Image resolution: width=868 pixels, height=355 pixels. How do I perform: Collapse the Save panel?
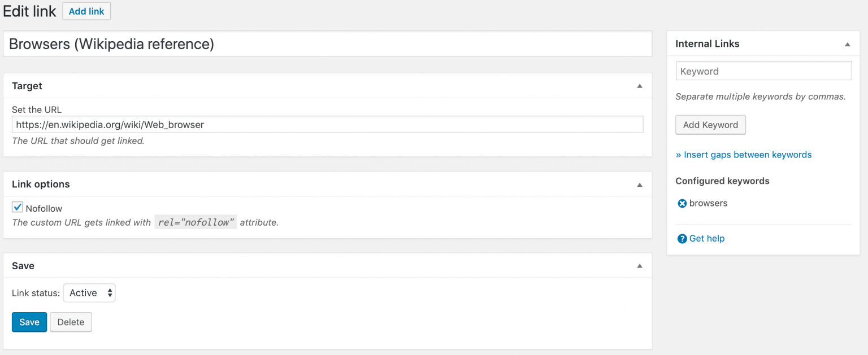[x=639, y=265]
